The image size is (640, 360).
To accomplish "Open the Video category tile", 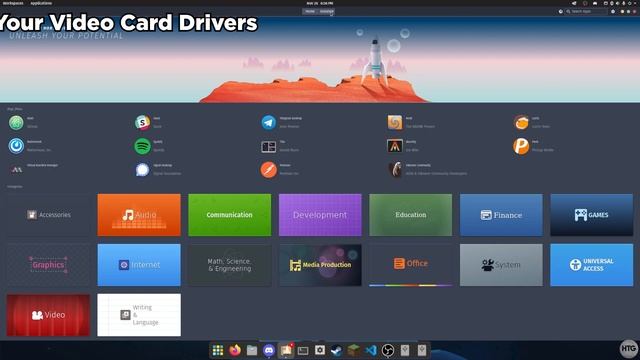I will pyautogui.click(x=48, y=315).
